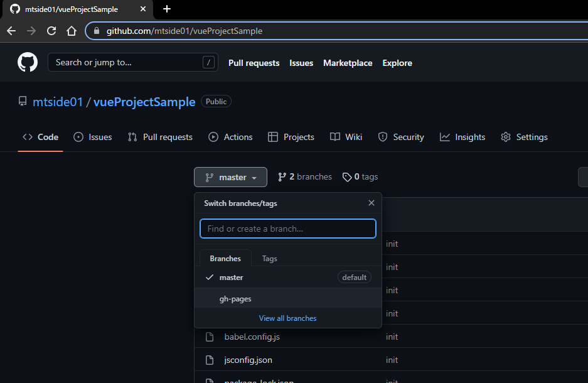Click the 2 branches link

coord(305,176)
